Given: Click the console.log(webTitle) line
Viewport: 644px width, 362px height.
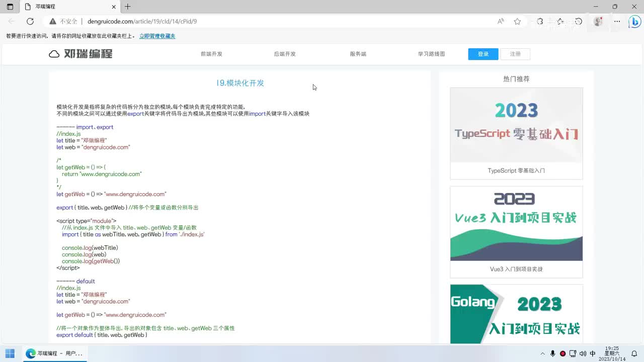Looking at the screenshot, I should click(x=90, y=248).
